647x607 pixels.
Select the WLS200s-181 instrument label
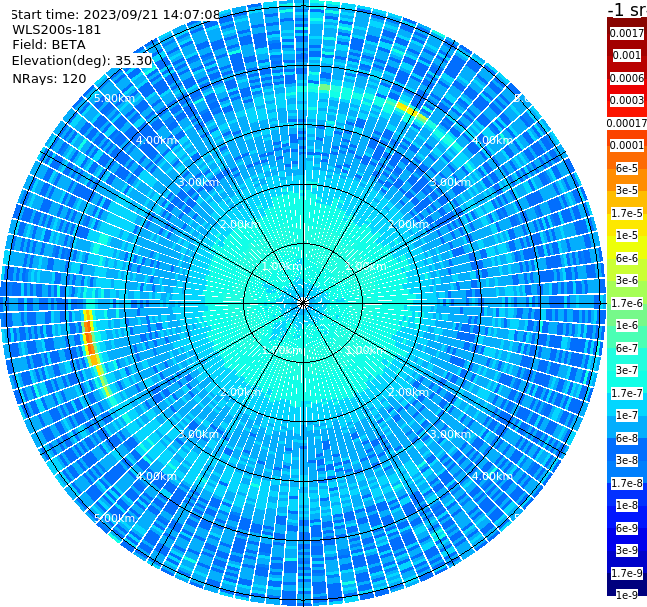[x=57, y=30]
